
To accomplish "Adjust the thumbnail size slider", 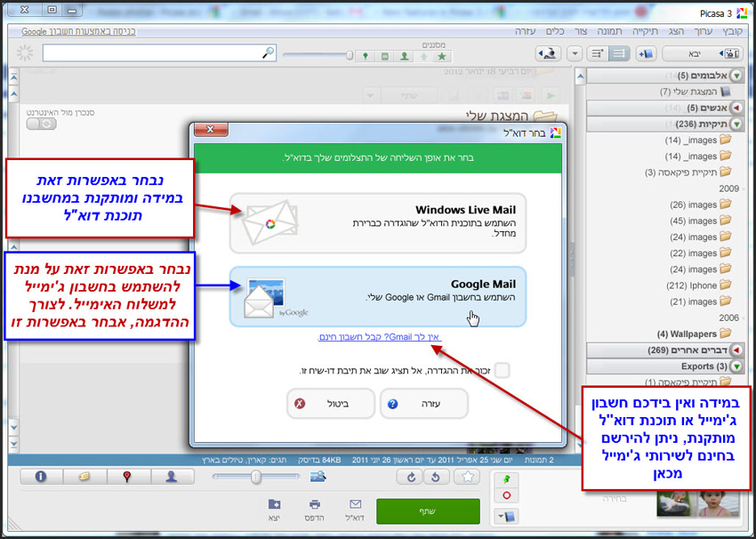I will tap(256, 477).
